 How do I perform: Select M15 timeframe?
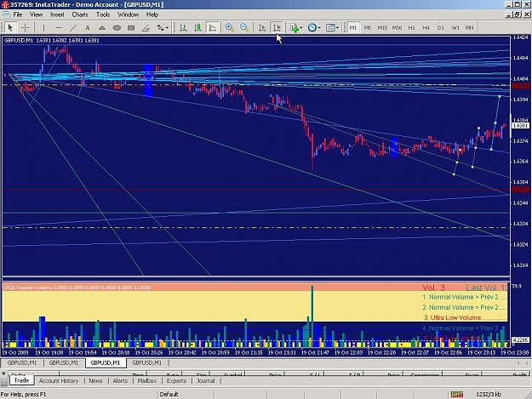click(x=382, y=28)
